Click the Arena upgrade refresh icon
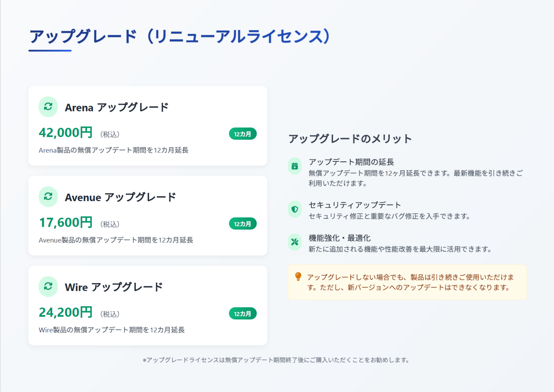Viewport: 554px width, 392px height. (x=48, y=106)
